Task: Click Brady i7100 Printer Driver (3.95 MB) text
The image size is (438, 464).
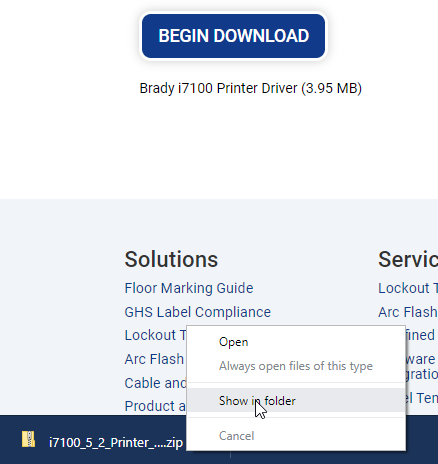Action: click(x=251, y=88)
